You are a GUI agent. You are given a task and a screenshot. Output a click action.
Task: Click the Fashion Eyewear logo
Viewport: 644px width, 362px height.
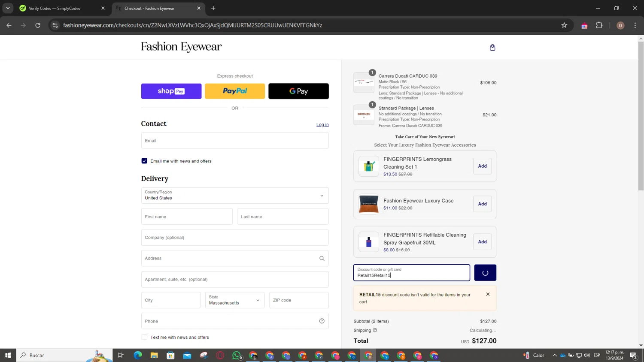click(x=181, y=47)
